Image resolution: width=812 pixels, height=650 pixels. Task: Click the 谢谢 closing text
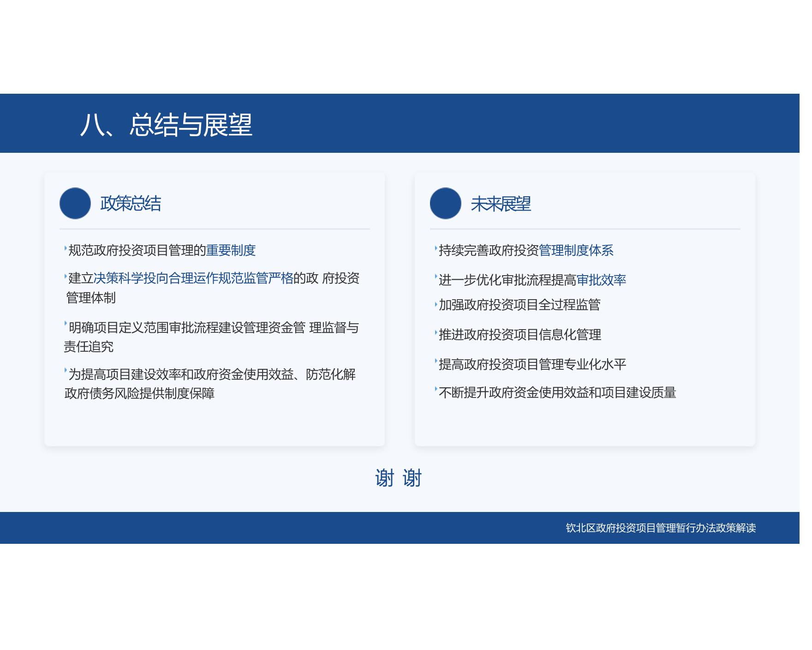tap(398, 478)
